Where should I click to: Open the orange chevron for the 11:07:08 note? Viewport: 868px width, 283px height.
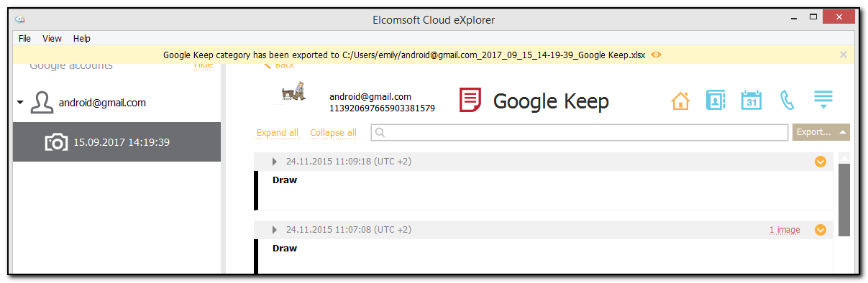point(821,230)
